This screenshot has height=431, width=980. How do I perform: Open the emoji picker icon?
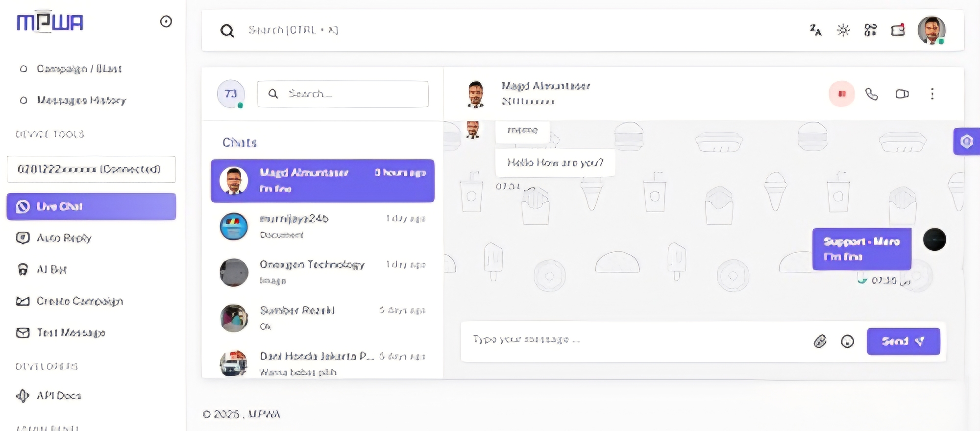tap(847, 341)
